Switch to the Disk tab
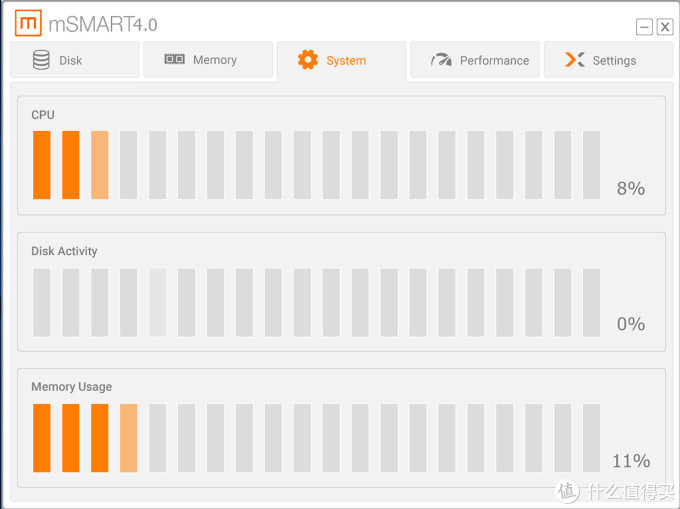Viewport: 680px width, 509px height. 71,60
